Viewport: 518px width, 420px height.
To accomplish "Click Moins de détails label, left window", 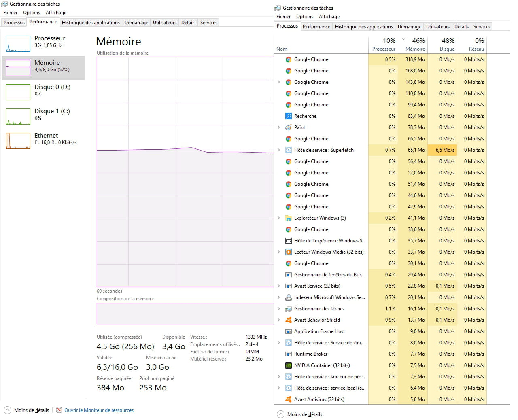I will (32, 410).
